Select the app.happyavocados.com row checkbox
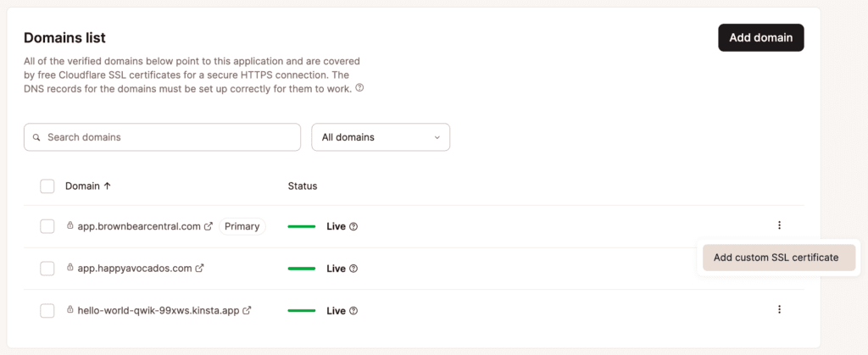 [47, 269]
